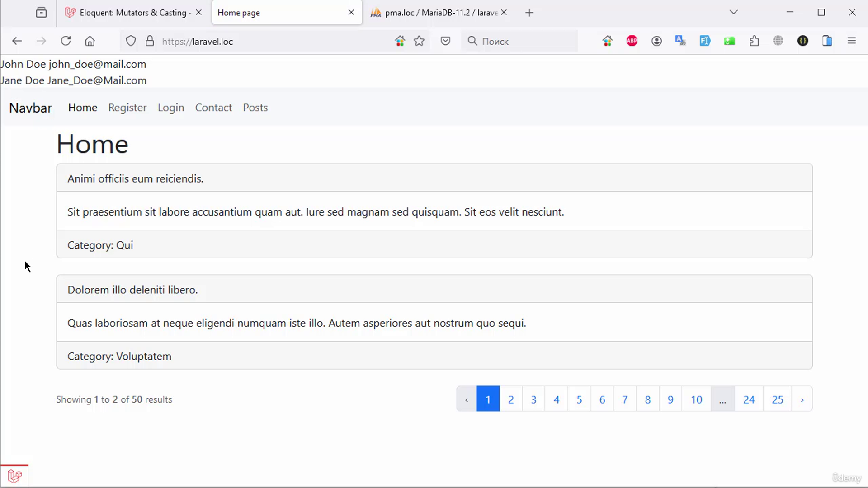
Task: Bookmark this page with star icon
Action: [x=419, y=41]
